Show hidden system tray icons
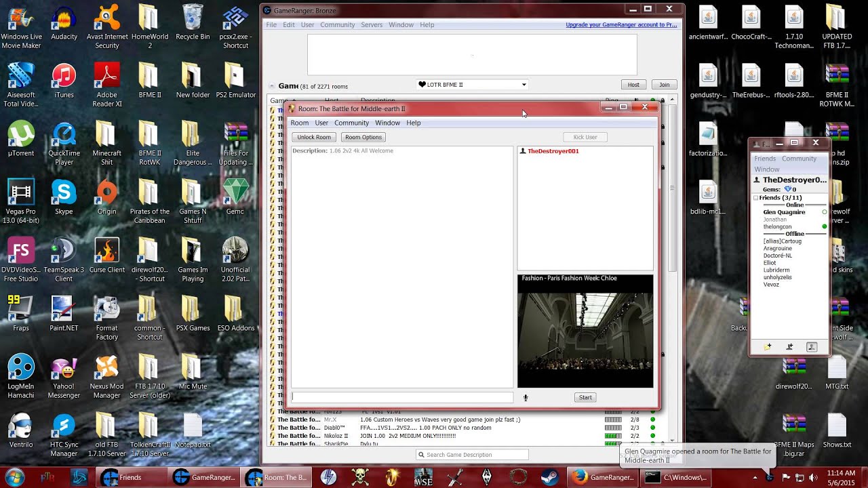This screenshot has width=868, height=488. tap(755, 477)
